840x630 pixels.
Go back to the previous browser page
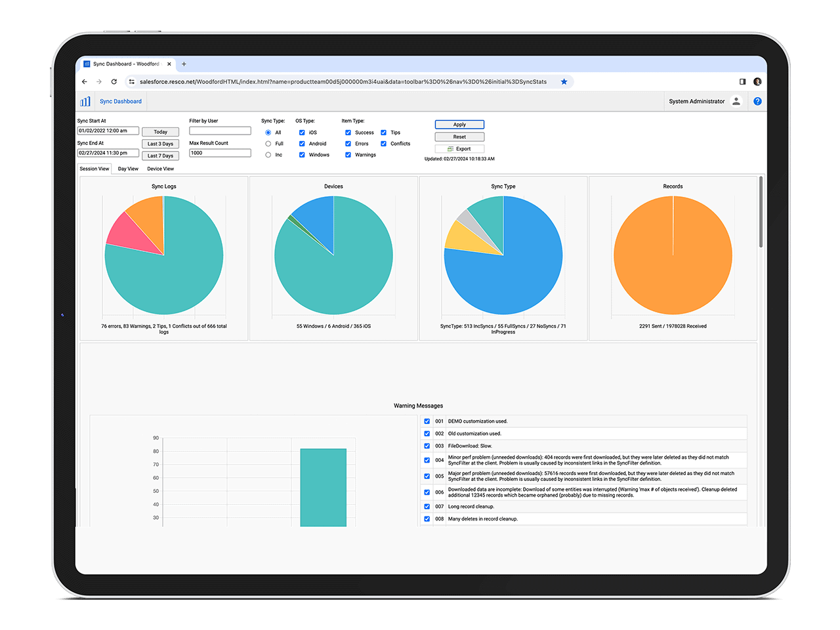[x=84, y=82]
